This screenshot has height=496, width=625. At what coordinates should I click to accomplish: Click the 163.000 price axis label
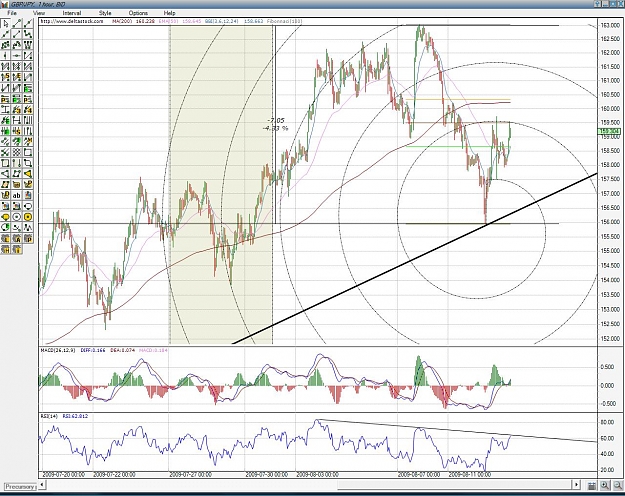(x=609, y=26)
